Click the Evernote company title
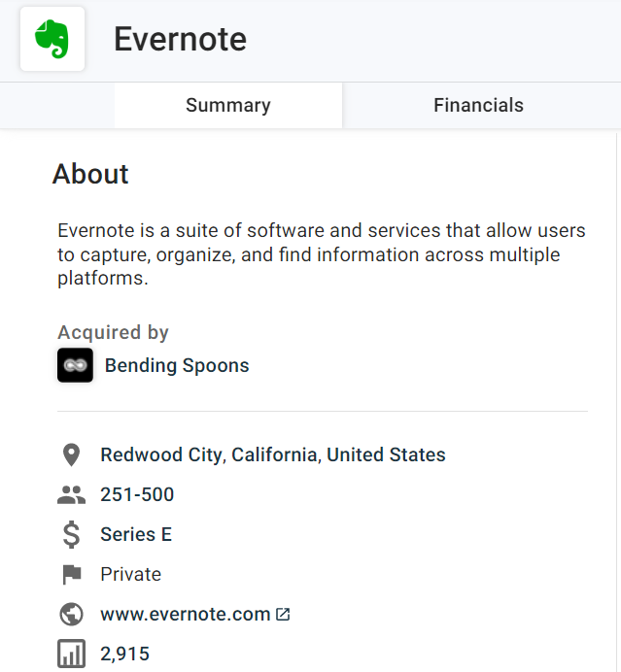The image size is (621, 672). [180, 39]
